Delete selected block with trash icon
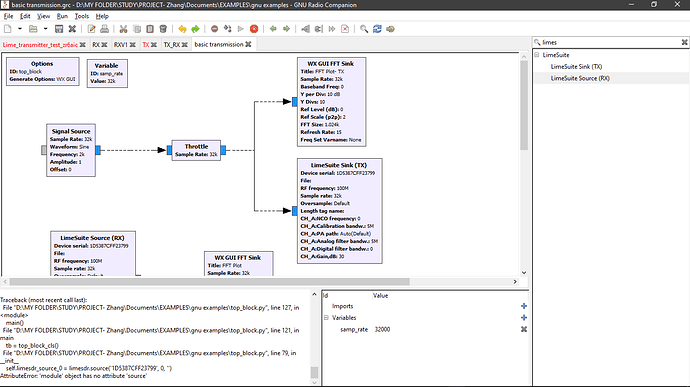Viewport: 690px width, 387px height. coord(163,29)
